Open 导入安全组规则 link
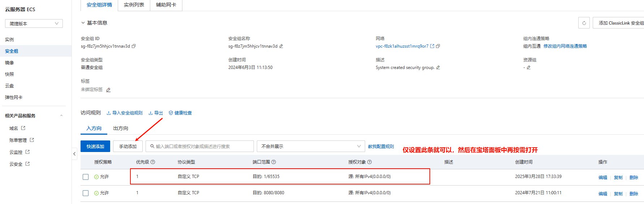This screenshot has width=644, height=204. click(125, 113)
